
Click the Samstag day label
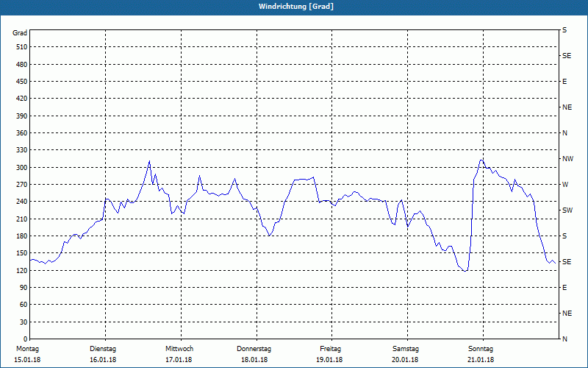click(406, 349)
